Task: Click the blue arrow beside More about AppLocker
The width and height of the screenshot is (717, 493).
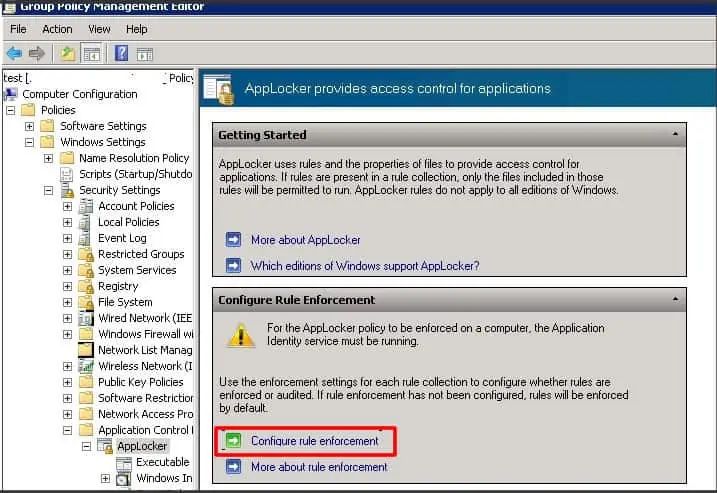Action: [233, 239]
